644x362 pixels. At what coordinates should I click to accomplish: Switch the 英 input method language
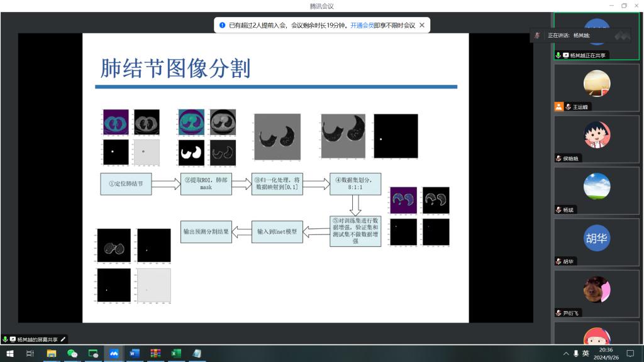[586, 354]
